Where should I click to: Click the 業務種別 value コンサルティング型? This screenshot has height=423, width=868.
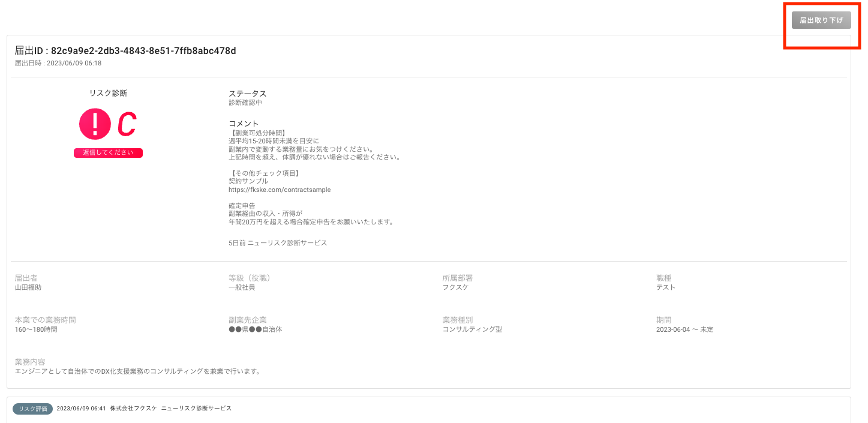pos(472,329)
